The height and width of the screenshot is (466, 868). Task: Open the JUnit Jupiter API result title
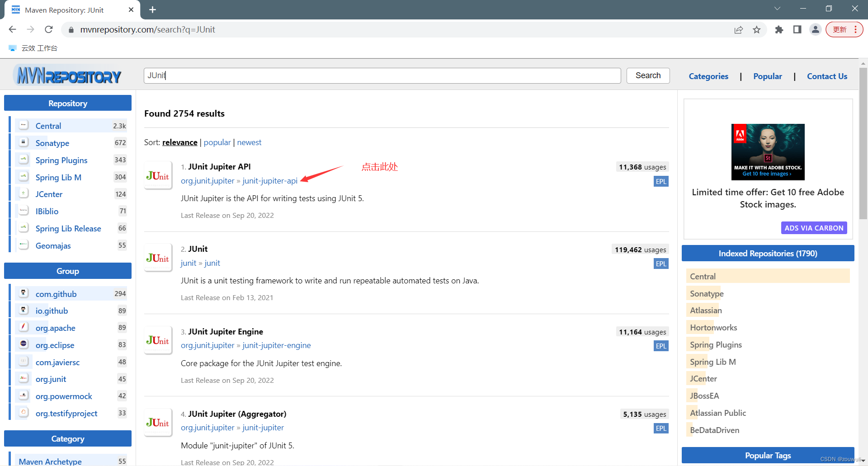(x=219, y=167)
